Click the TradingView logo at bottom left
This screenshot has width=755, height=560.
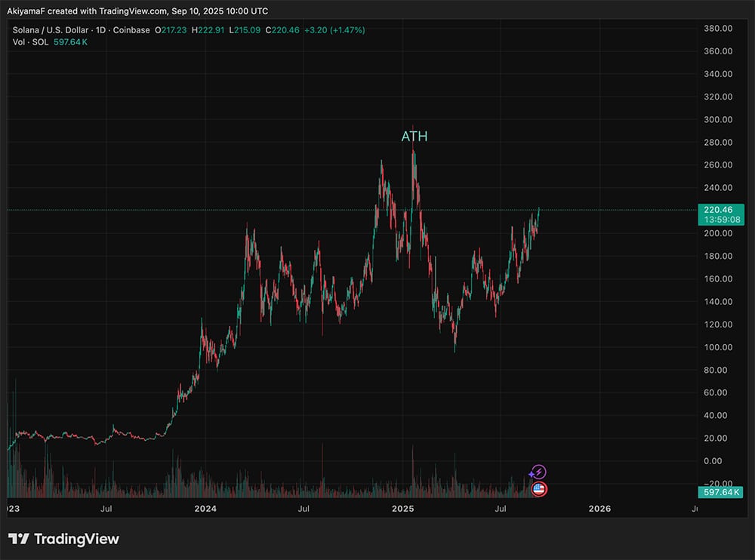(63, 539)
